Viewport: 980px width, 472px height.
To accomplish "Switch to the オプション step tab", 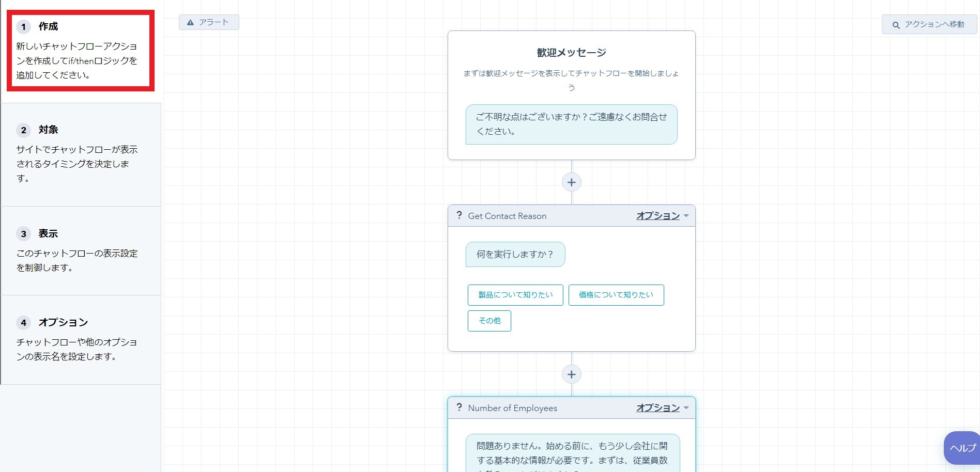I will [x=81, y=340].
